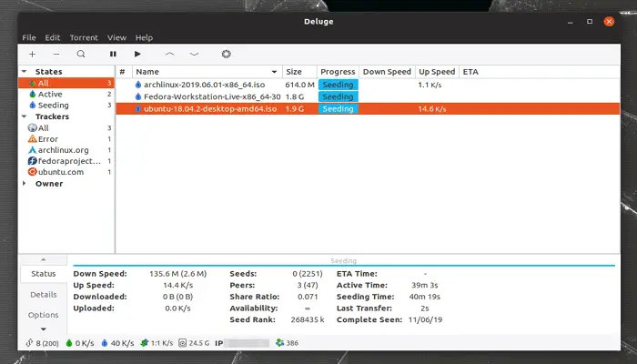The image size is (637, 364).
Task: Collapse the Trackers section
Action: click(24, 116)
